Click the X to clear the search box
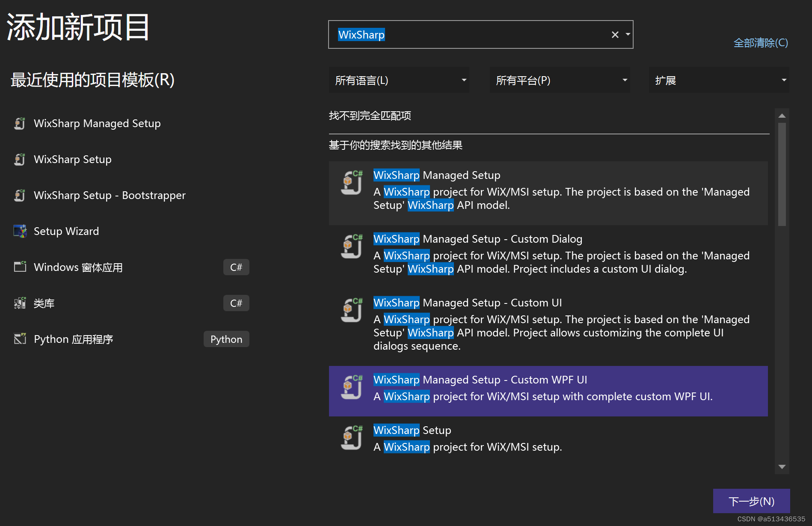The height and width of the screenshot is (526, 812). tap(615, 34)
